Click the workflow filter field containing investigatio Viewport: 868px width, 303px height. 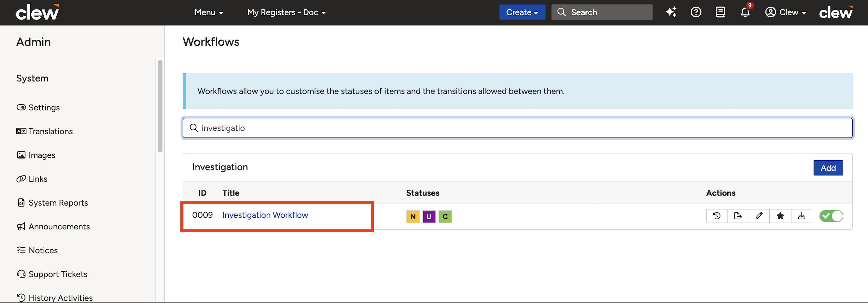point(518,128)
